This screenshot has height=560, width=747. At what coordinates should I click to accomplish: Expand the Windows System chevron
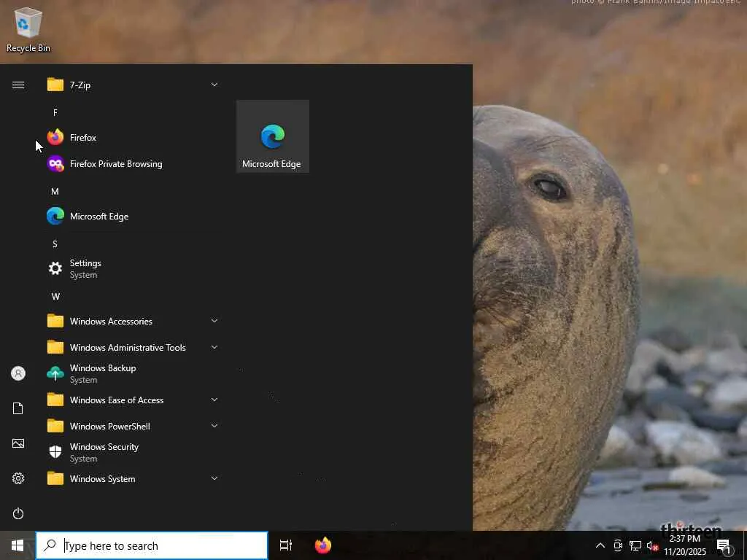coord(214,478)
